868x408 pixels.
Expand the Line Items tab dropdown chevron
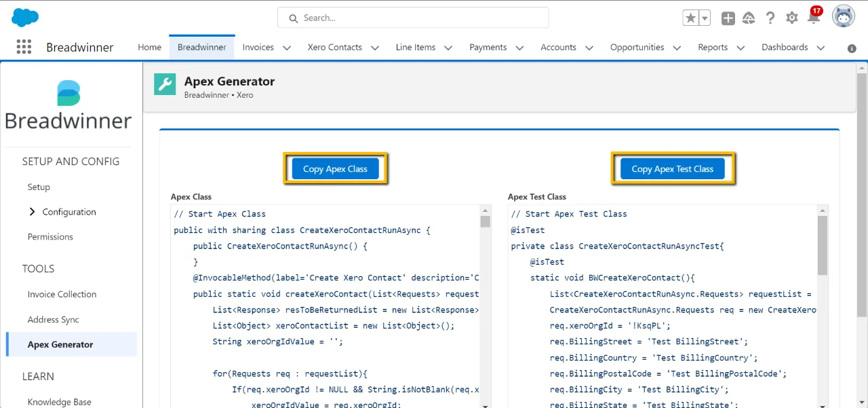448,48
